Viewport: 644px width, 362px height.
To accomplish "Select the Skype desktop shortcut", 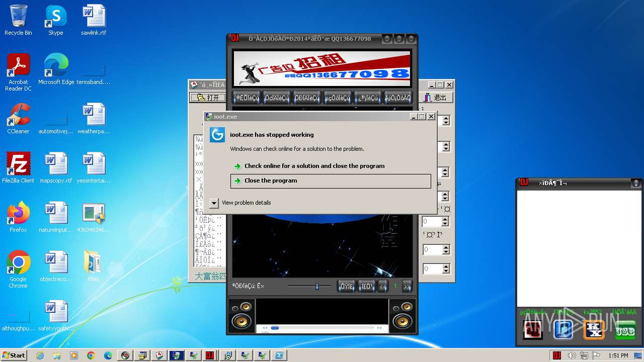I will pos(55,21).
